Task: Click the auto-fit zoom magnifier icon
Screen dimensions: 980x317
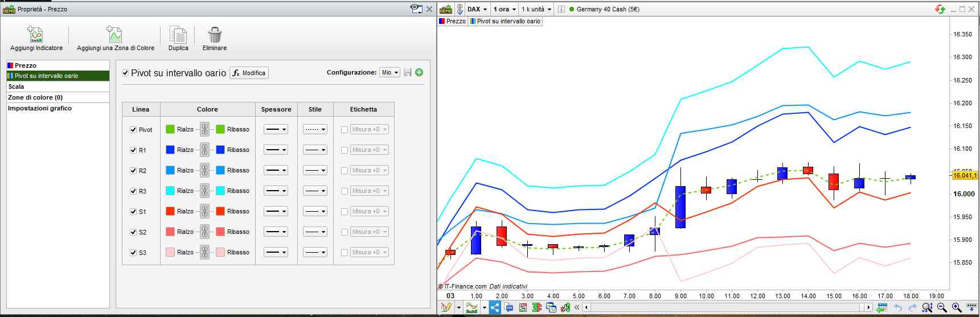Action: tap(927, 307)
